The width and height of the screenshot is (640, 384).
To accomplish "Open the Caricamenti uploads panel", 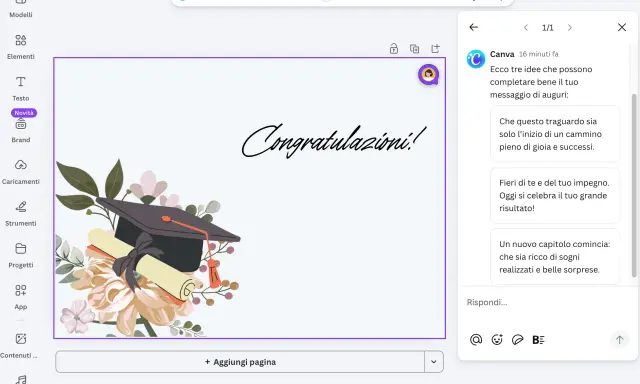I will [x=20, y=172].
